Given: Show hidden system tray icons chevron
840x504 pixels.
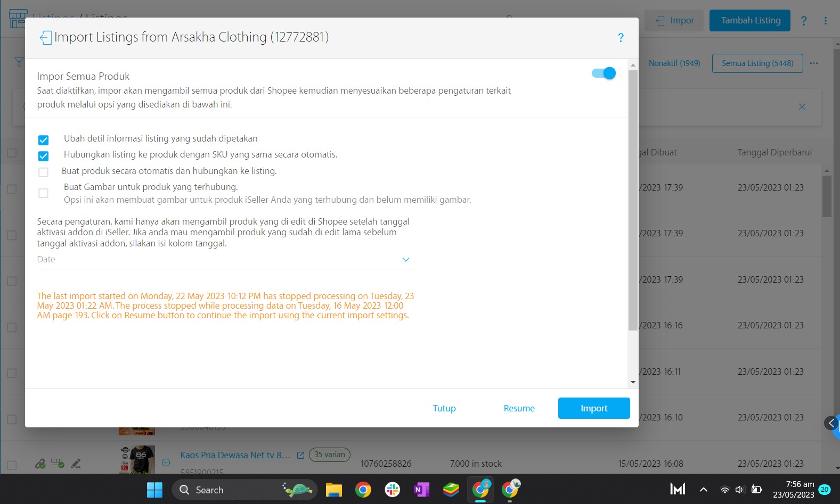Looking at the screenshot, I should click(x=703, y=490).
